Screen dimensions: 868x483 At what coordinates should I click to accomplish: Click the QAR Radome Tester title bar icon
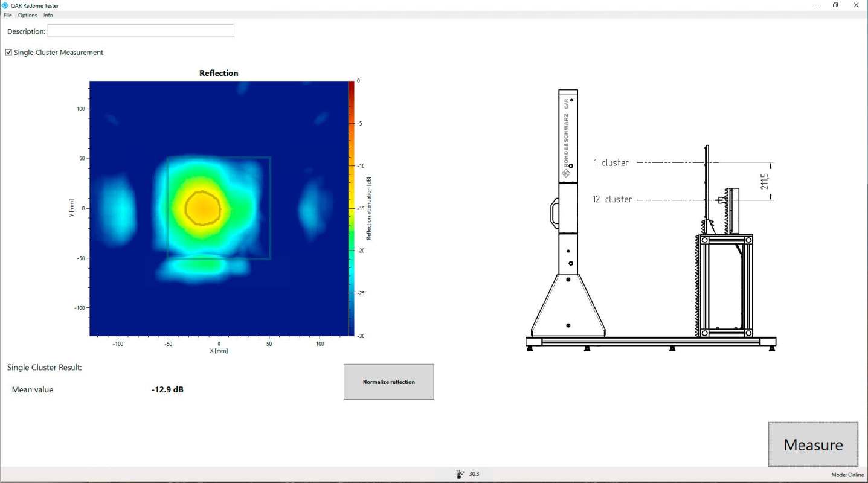5,5
